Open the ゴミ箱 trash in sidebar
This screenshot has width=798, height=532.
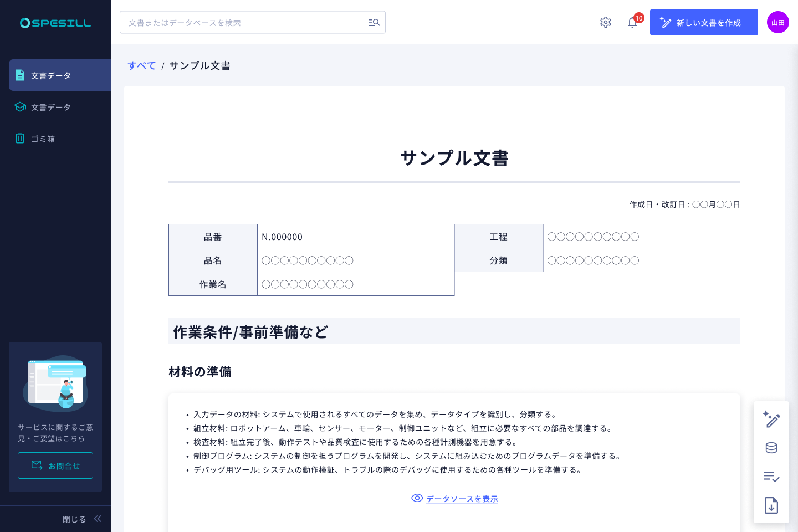43,139
